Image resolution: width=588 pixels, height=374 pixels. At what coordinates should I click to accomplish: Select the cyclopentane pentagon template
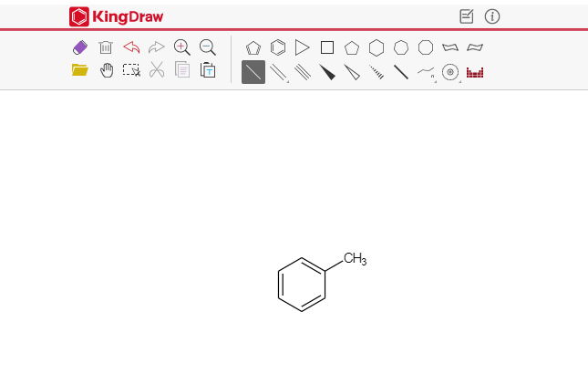pos(352,48)
